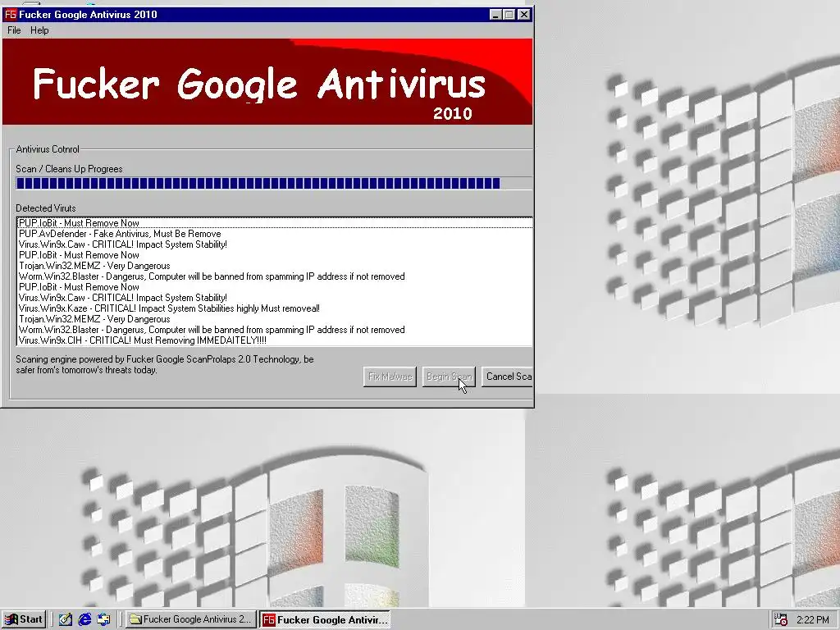Open the Help menu

coord(39,30)
